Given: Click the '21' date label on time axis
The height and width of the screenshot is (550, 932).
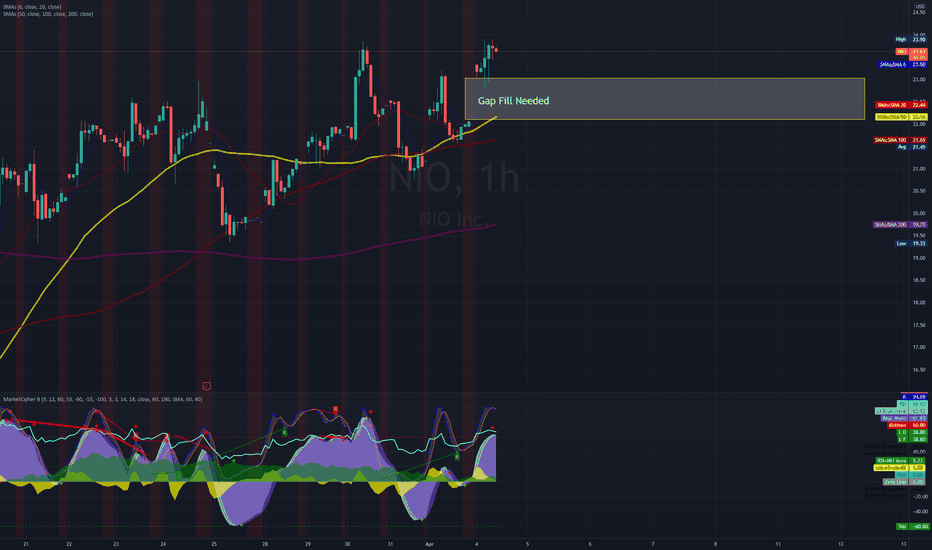Looking at the screenshot, I should click(x=26, y=544).
